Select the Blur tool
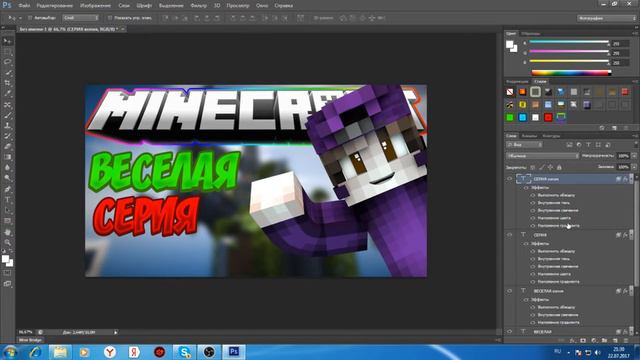This screenshot has height=360, width=640. pos(7,167)
